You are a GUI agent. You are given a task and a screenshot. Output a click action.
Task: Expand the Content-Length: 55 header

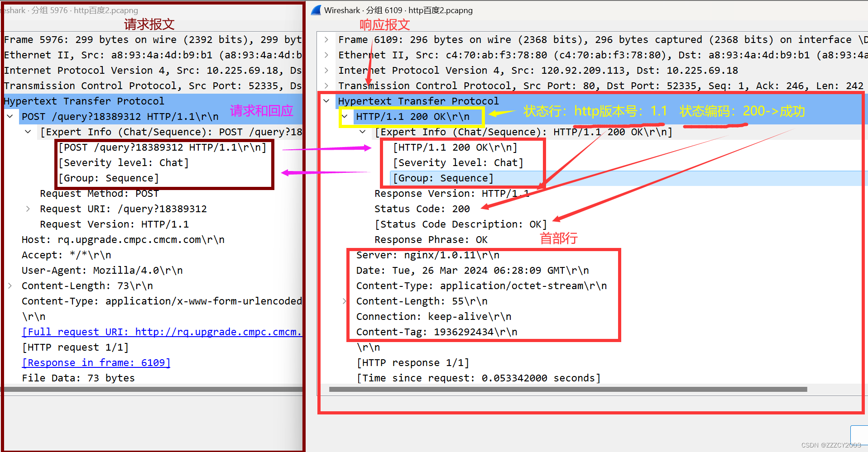point(345,301)
